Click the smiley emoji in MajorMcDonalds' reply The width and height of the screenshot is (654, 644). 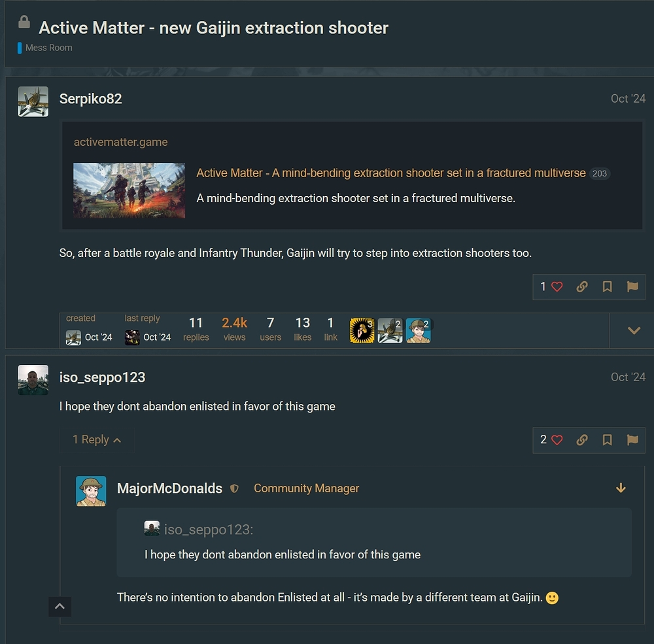point(552,598)
